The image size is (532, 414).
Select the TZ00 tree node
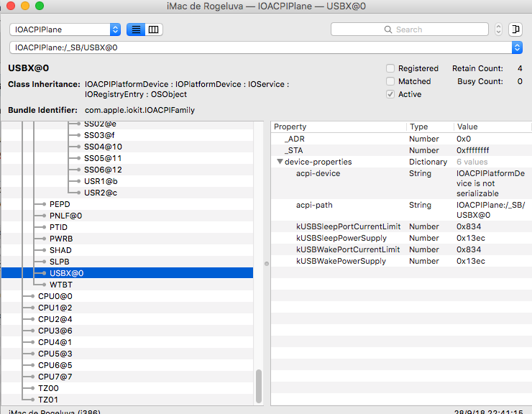(48, 389)
